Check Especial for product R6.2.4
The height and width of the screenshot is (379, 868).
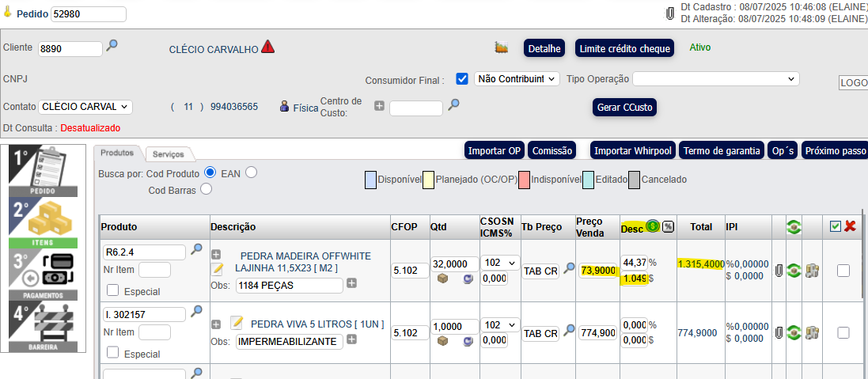click(113, 290)
